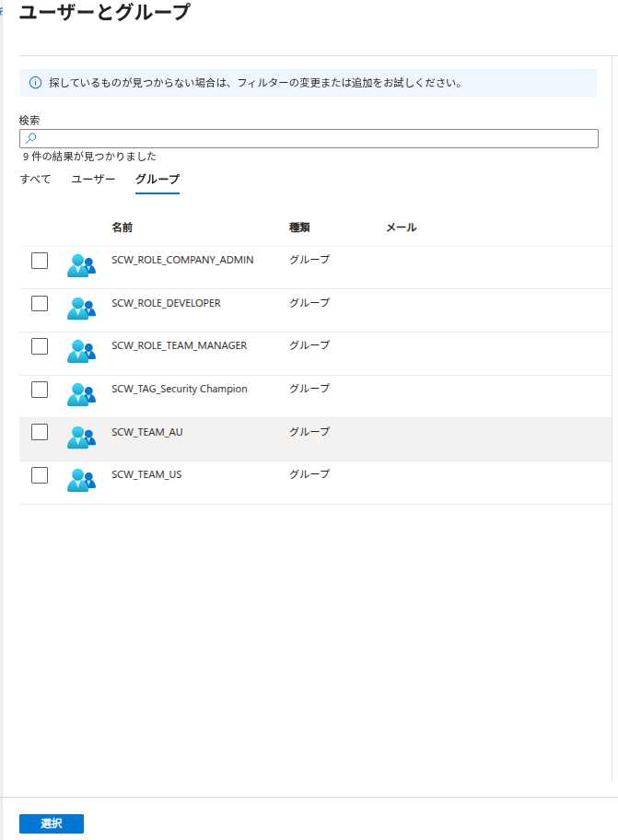Select the グループ tab
This screenshot has height=840, width=618.
pyautogui.click(x=157, y=179)
